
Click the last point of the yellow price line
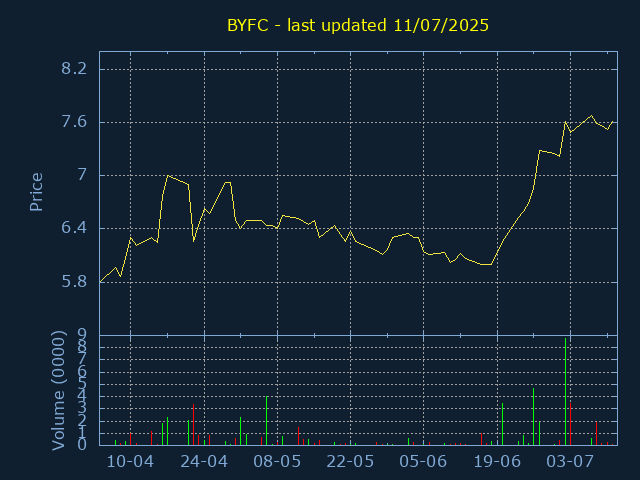(613, 121)
